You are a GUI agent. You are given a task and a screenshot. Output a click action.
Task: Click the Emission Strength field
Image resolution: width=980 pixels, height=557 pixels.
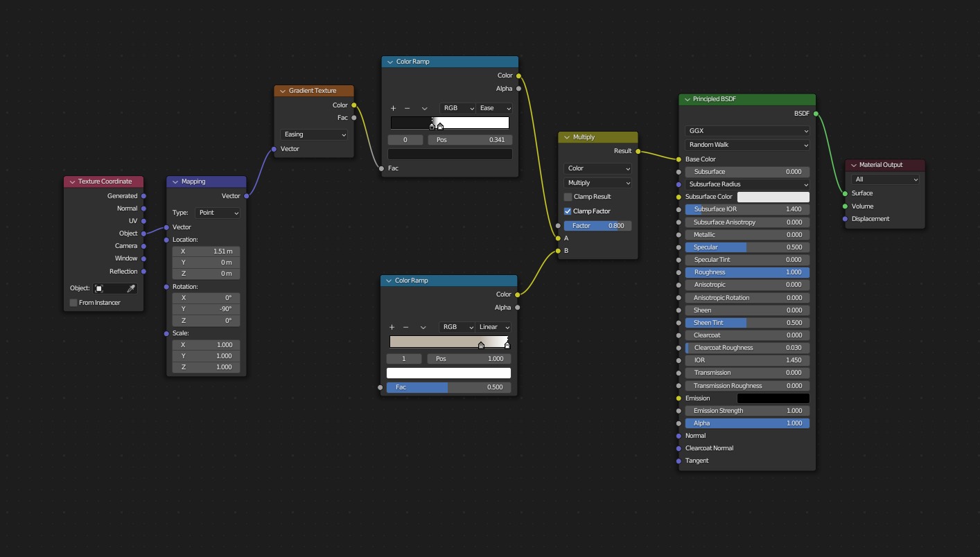coord(747,411)
